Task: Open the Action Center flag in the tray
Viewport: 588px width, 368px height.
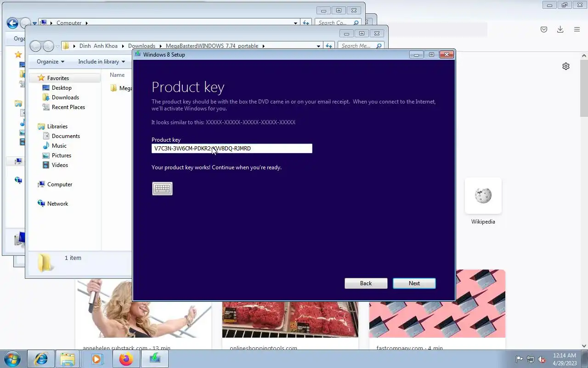Action: coord(519,359)
